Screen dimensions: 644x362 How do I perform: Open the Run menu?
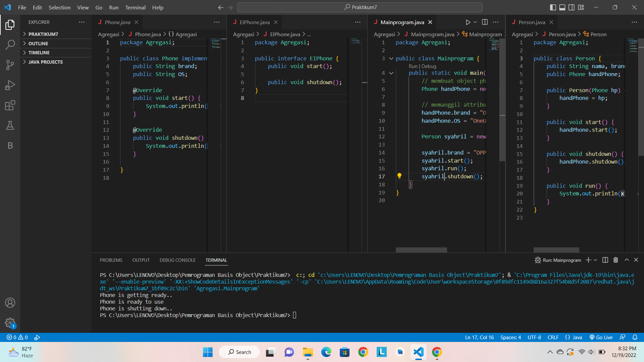113,7
